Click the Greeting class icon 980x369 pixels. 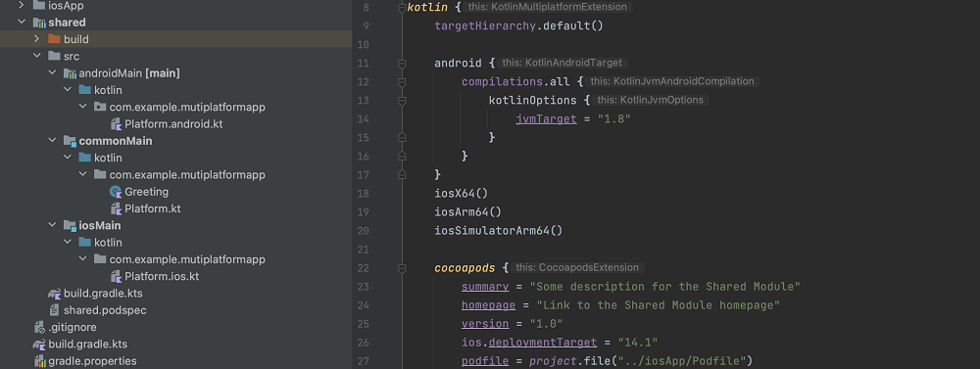pos(116,192)
